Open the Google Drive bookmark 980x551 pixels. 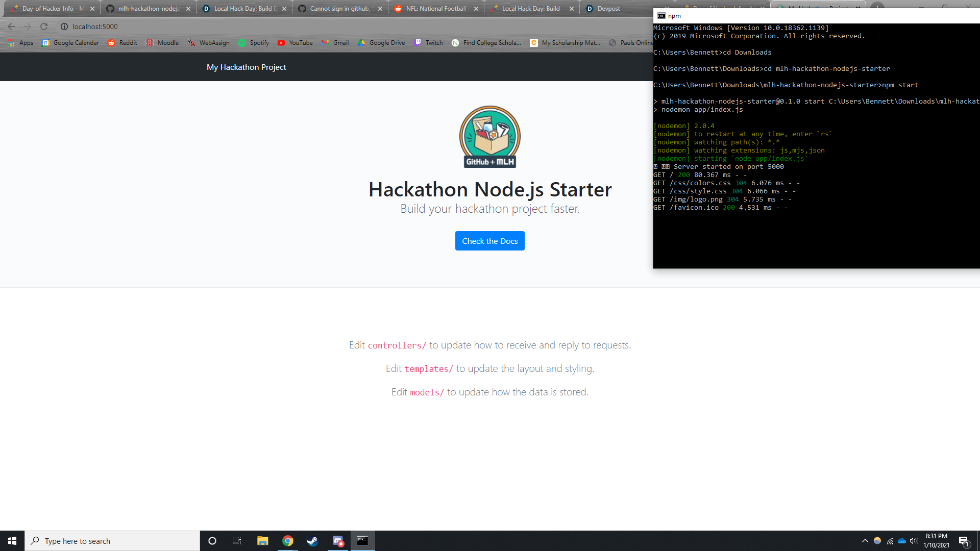click(x=381, y=43)
